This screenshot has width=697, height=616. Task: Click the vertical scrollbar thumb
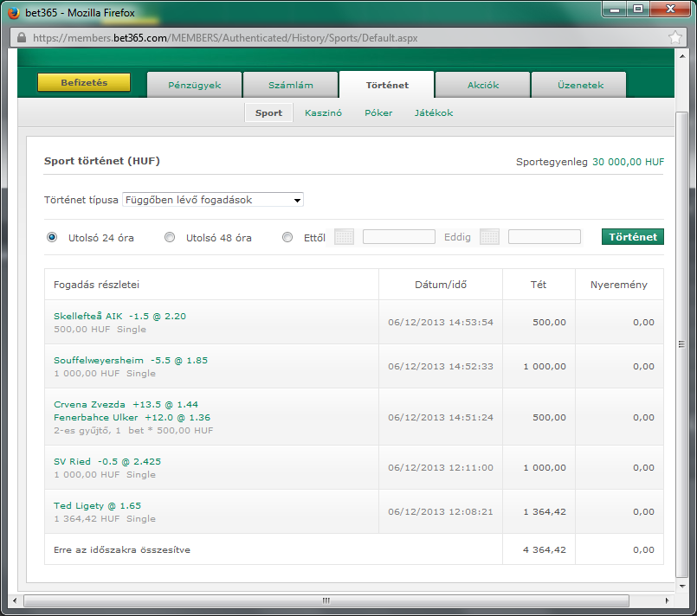(682, 344)
